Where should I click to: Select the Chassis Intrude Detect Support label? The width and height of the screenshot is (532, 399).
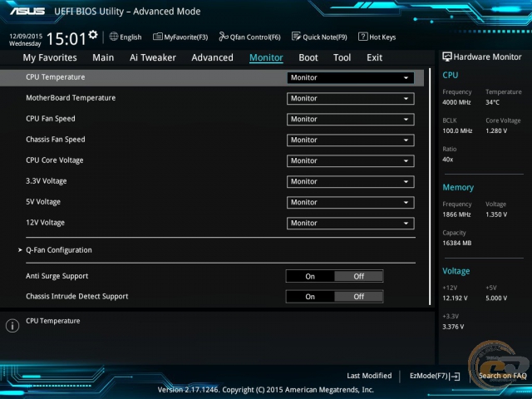(x=77, y=296)
